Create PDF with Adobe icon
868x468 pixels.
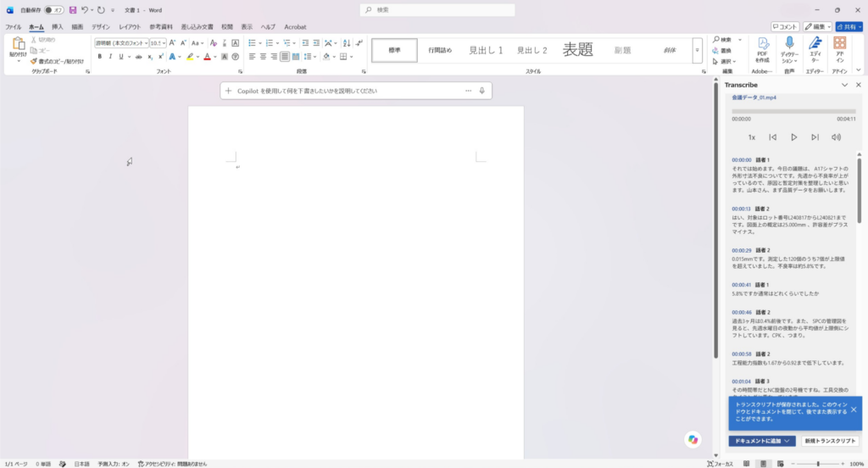pos(763,43)
